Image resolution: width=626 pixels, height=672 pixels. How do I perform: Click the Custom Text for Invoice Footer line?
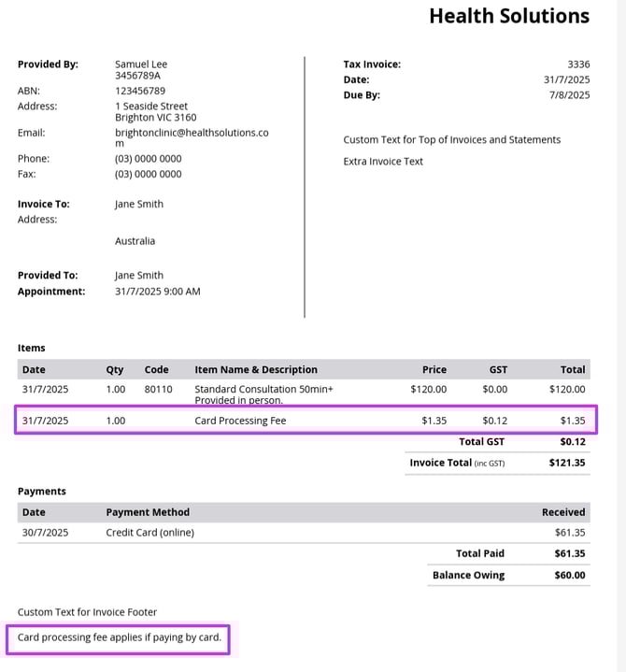click(x=87, y=612)
